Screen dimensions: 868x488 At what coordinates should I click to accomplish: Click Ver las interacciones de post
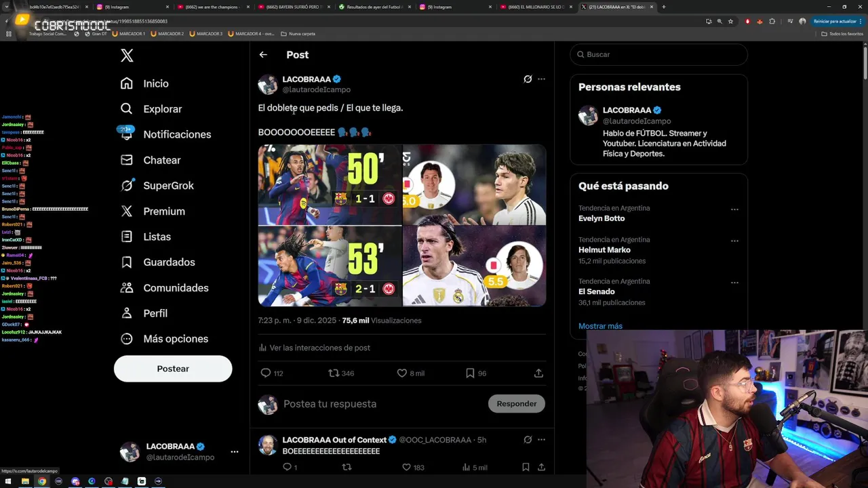click(x=314, y=348)
